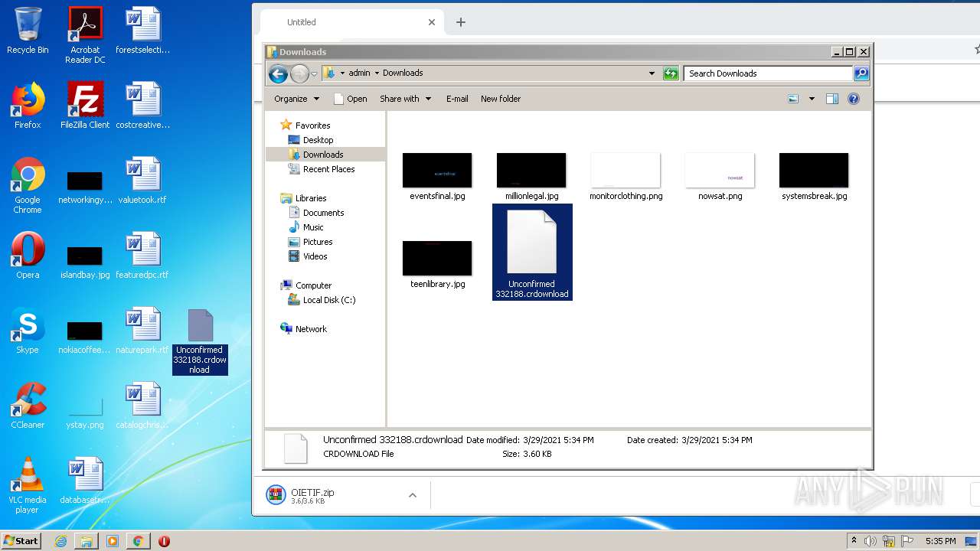Select nowsat.png thumbnail
Viewport: 980px width, 551px height.
tap(720, 177)
